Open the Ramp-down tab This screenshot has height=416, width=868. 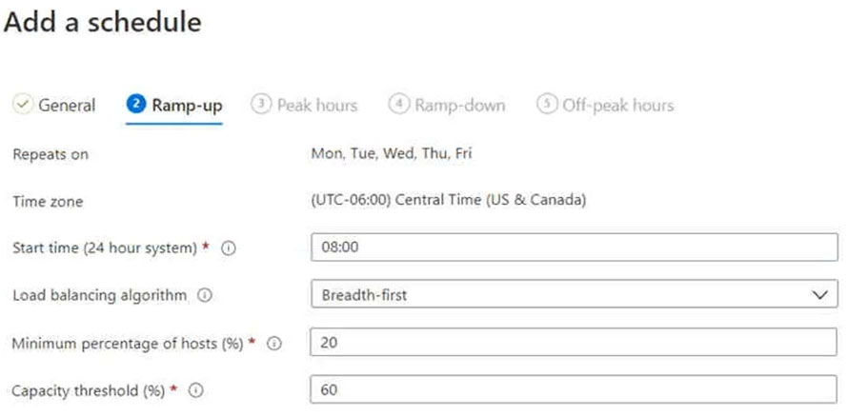pyautogui.click(x=459, y=105)
